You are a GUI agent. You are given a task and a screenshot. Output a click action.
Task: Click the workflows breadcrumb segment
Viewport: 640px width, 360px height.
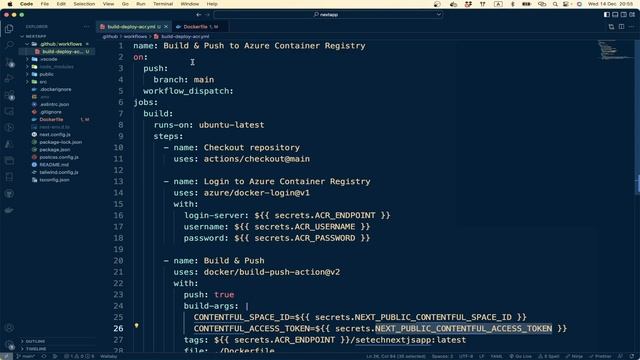coord(135,36)
